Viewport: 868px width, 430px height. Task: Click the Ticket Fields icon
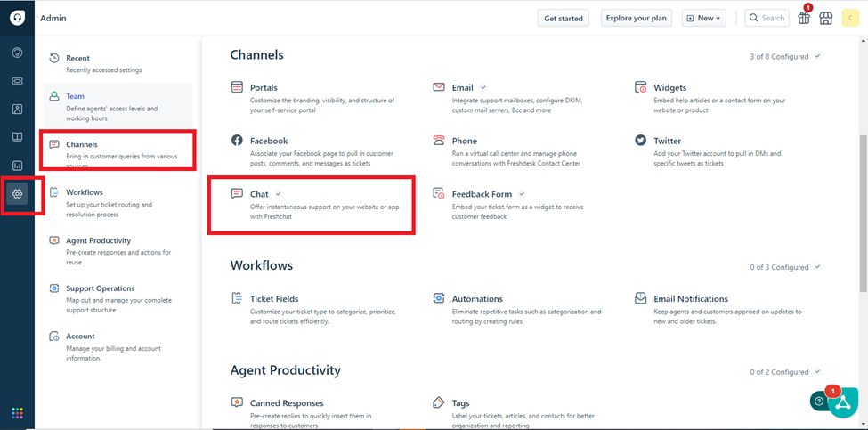click(237, 299)
